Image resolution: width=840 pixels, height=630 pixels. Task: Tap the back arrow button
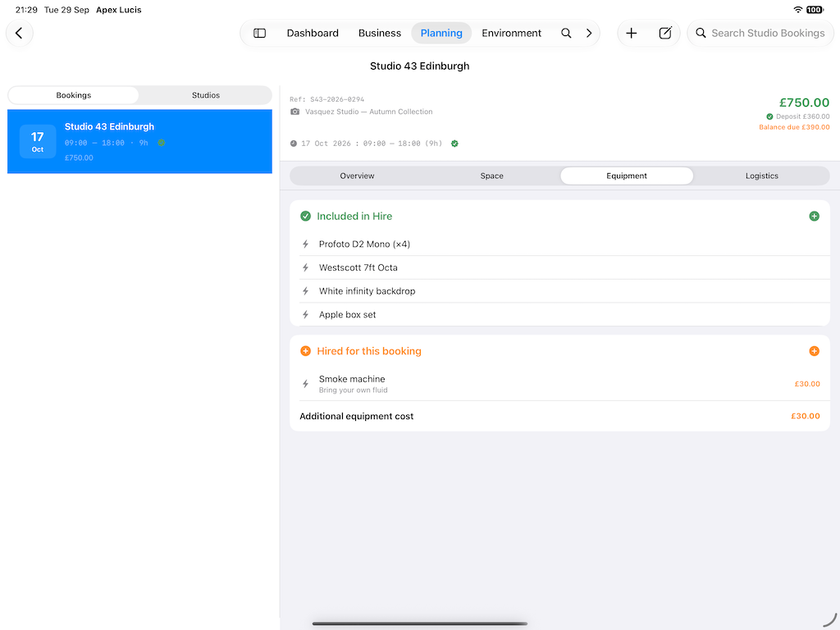point(20,33)
